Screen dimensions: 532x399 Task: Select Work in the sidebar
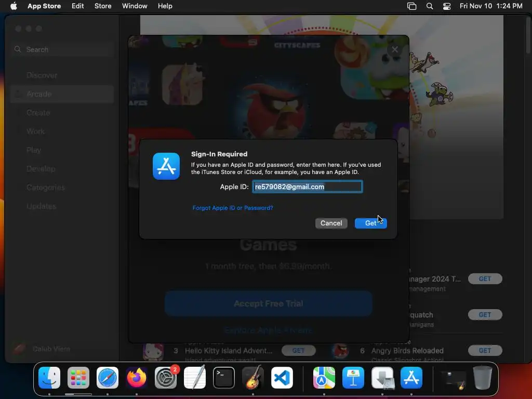62,131
